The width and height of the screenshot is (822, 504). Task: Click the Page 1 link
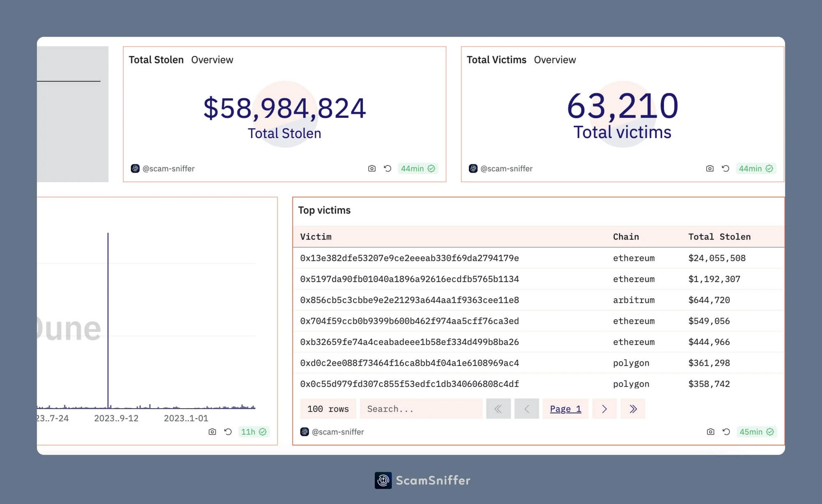pos(565,409)
